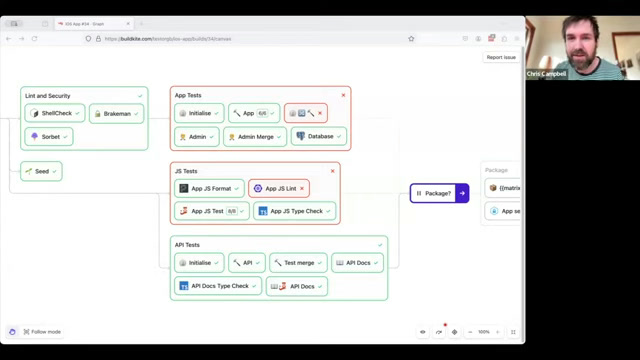Viewport: 640px width, 360px height.
Task: Bookmark page with the star icon
Action: [411, 39]
